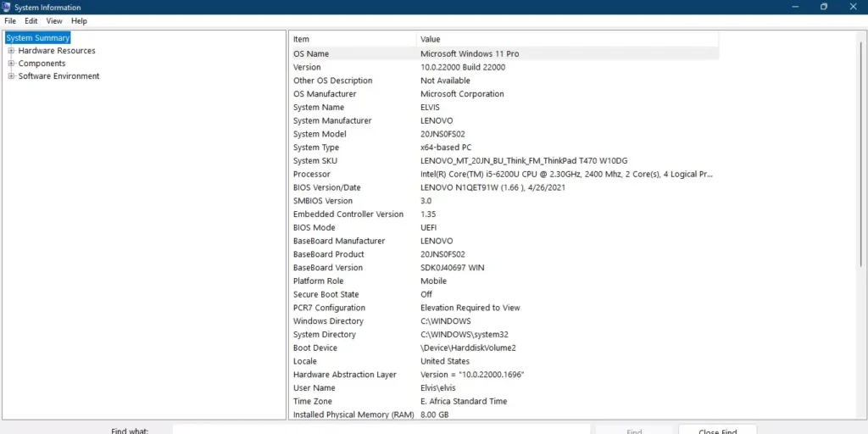This screenshot has height=434, width=868.
Task: Select the BIOS Mode row
Action: 504,227
